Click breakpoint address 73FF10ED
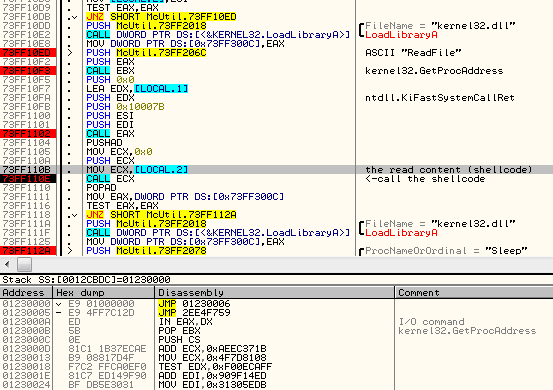The width and height of the screenshot is (553, 390). pyautogui.click(x=28, y=53)
